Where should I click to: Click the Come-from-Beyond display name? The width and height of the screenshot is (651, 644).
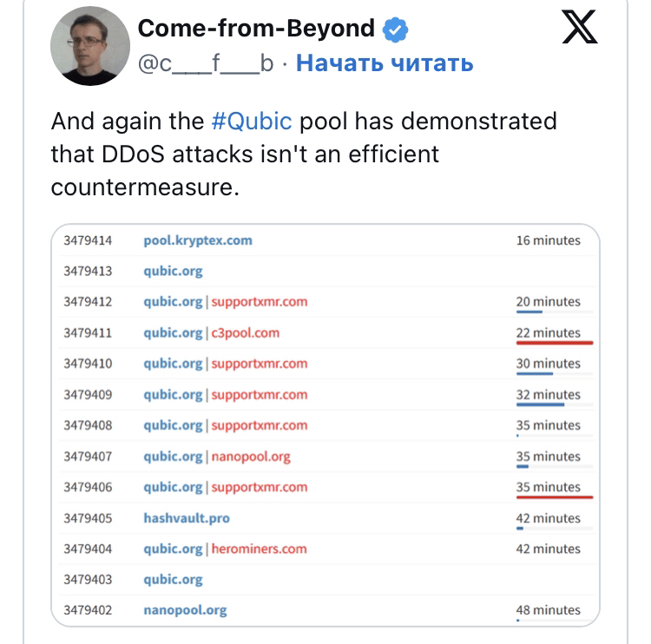[x=256, y=29]
